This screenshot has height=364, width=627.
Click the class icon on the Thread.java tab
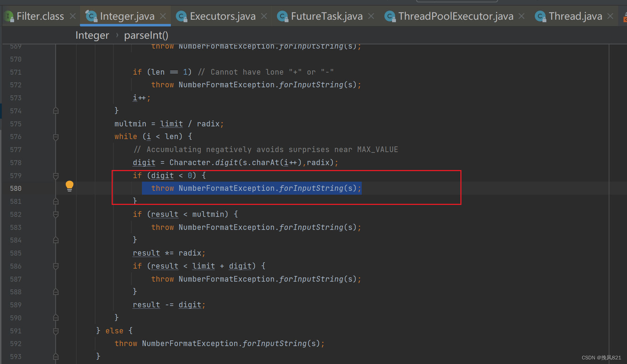pyautogui.click(x=540, y=16)
